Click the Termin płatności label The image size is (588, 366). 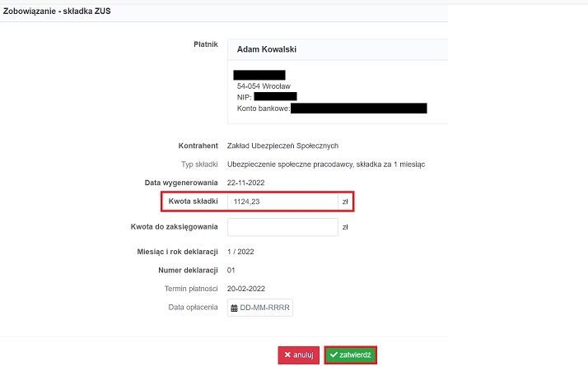(x=191, y=289)
